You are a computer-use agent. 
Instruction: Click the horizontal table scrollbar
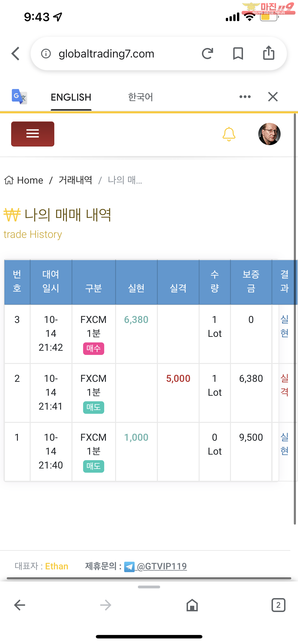pyautogui.click(x=149, y=578)
